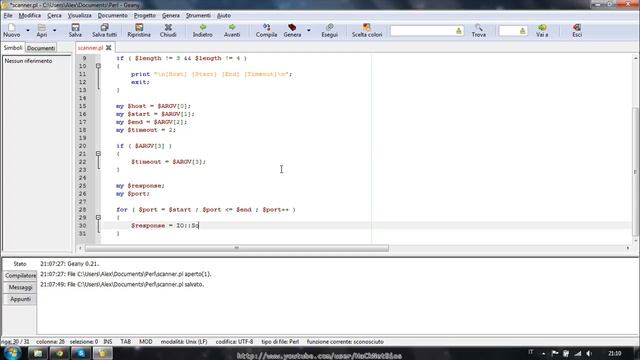Open the Aiuto menu

[x=224, y=16]
